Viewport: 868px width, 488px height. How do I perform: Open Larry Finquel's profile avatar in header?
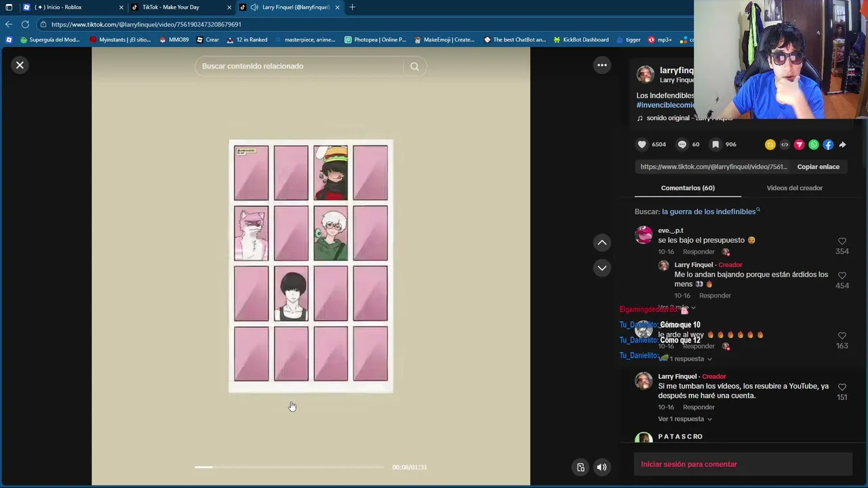(x=645, y=74)
